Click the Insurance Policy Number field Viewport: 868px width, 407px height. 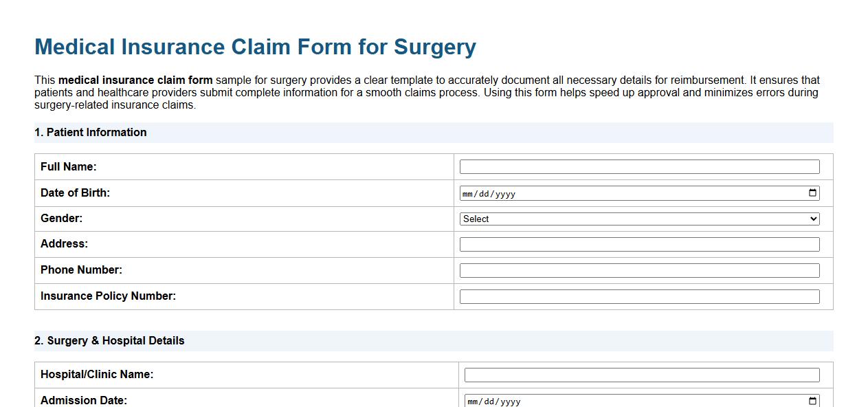[639, 296]
